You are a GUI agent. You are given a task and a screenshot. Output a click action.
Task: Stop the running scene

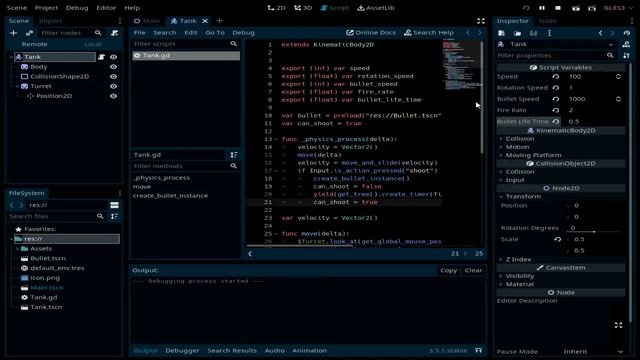click(558, 8)
